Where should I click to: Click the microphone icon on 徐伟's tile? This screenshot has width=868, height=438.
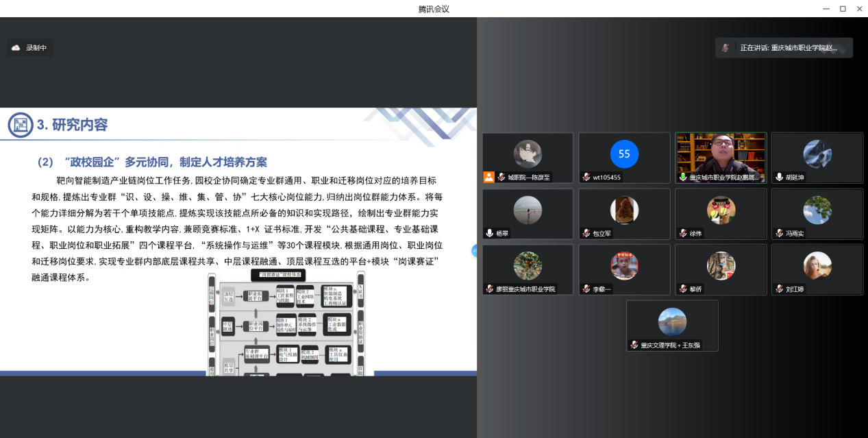click(x=682, y=233)
